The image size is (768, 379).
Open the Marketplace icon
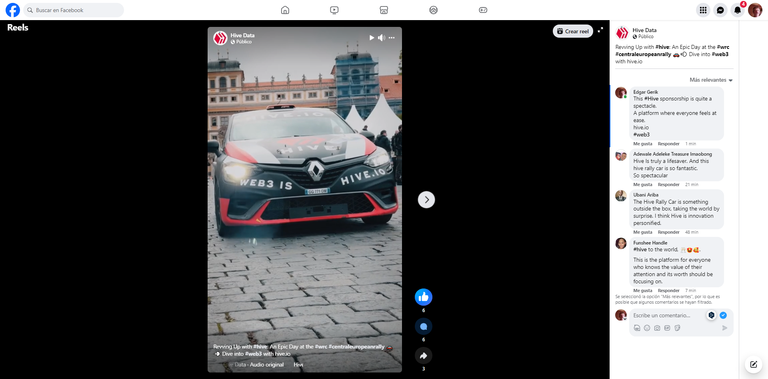384,10
